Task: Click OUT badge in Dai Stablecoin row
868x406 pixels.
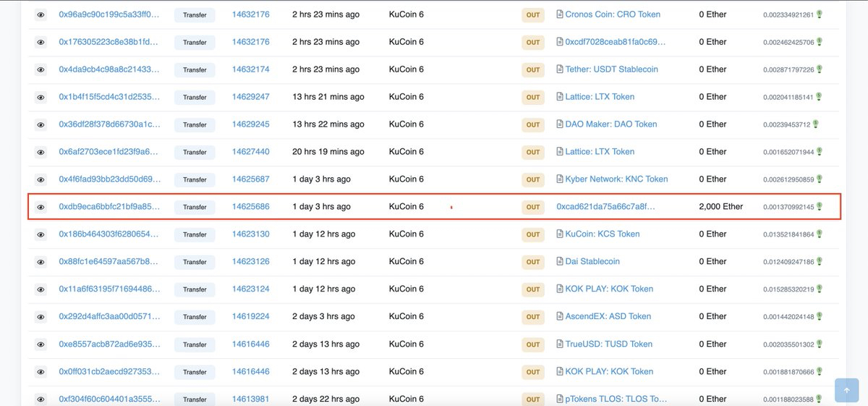Action: 533,263
